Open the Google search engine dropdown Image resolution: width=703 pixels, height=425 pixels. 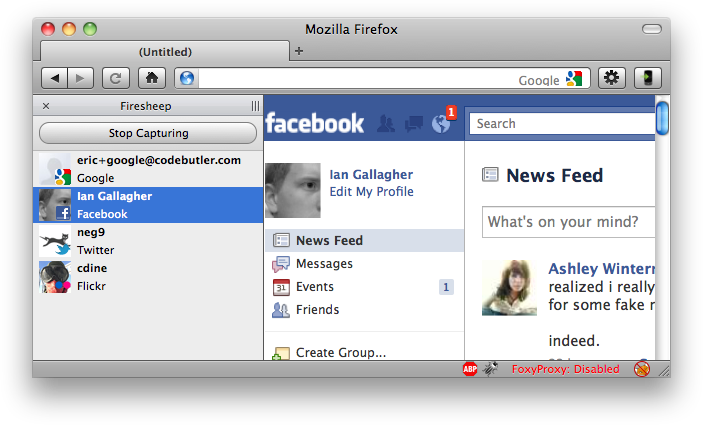click(x=573, y=79)
